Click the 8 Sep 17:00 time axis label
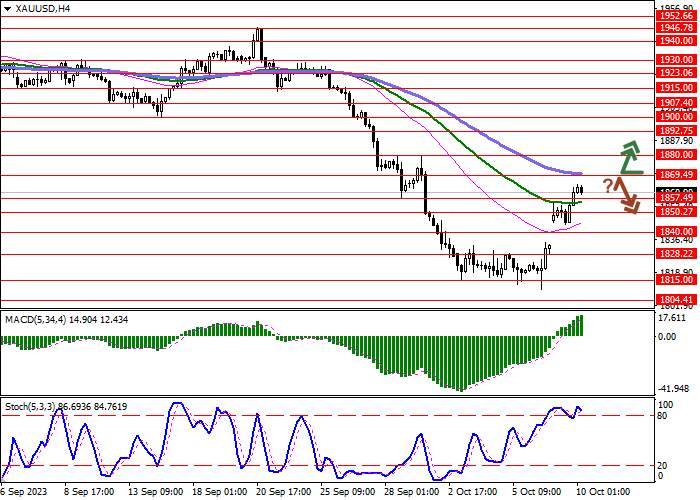The image size is (700, 500). pyautogui.click(x=89, y=492)
